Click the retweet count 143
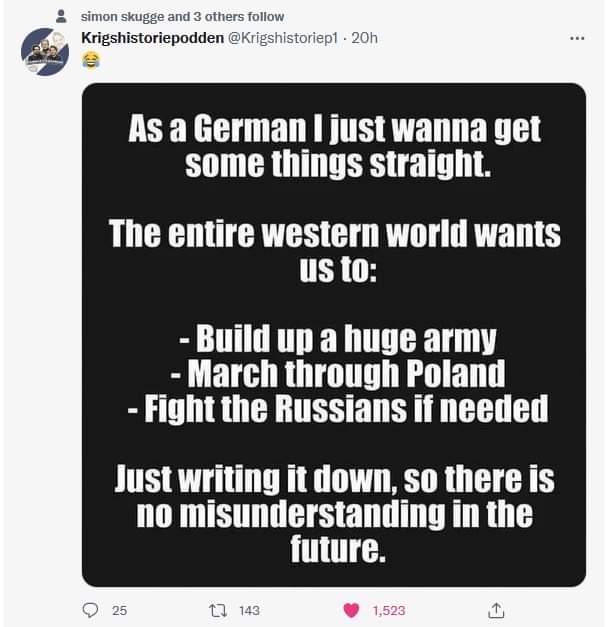This screenshot has width=608, height=627. point(249,610)
